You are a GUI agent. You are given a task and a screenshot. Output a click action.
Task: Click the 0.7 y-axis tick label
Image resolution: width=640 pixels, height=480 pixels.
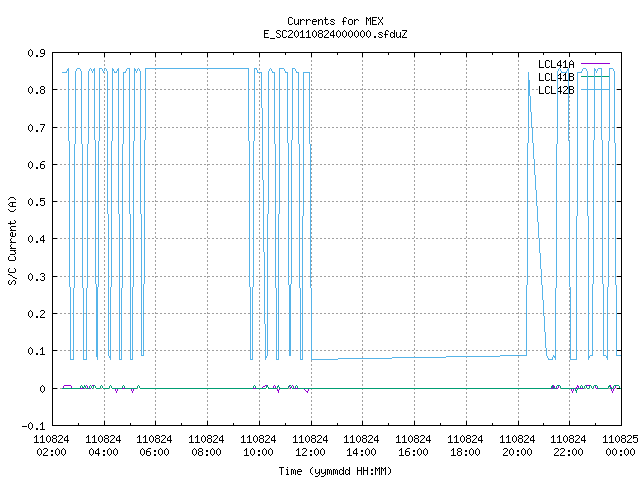[x=36, y=128]
